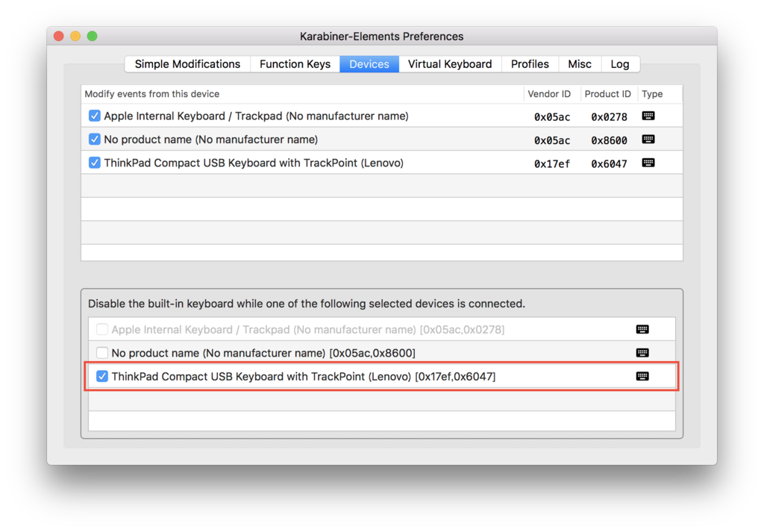
Task: Click keyboard type icon in 0x6047 row
Action: click(648, 163)
